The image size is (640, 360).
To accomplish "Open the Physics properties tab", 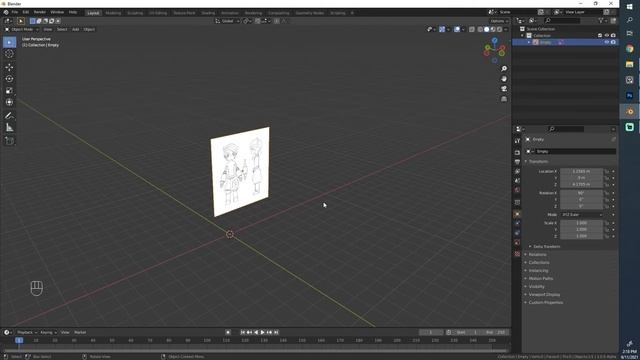I will tap(517, 224).
